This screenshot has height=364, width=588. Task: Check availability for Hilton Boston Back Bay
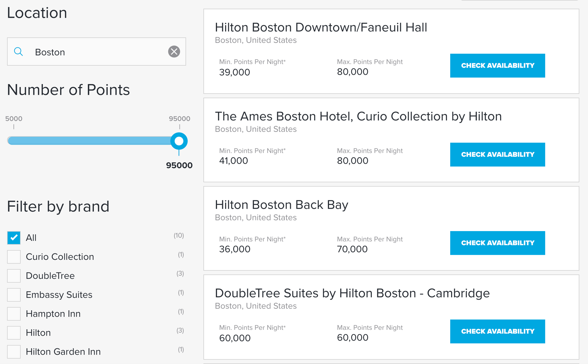(497, 243)
